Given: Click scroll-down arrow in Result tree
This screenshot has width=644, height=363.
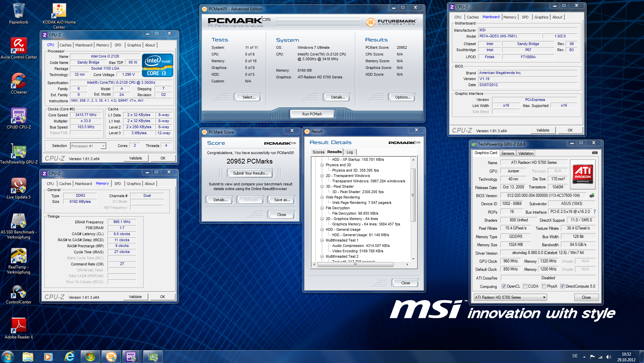Looking at the screenshot, I should [413, 259].
